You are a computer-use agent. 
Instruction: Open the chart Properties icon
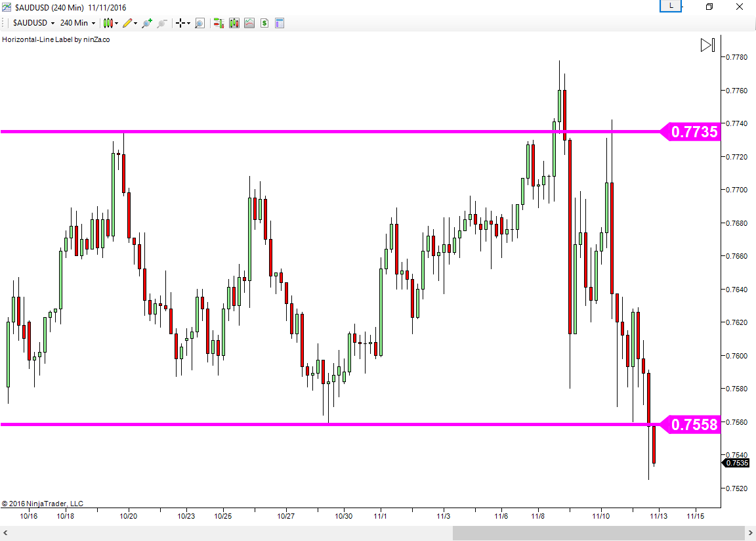pos(280,23)
